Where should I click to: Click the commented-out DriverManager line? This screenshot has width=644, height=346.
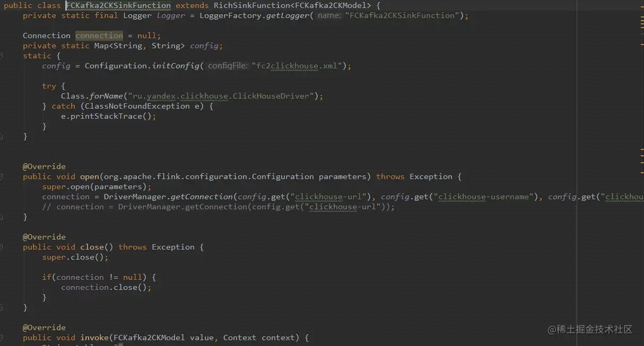click(x=219, y=207)
